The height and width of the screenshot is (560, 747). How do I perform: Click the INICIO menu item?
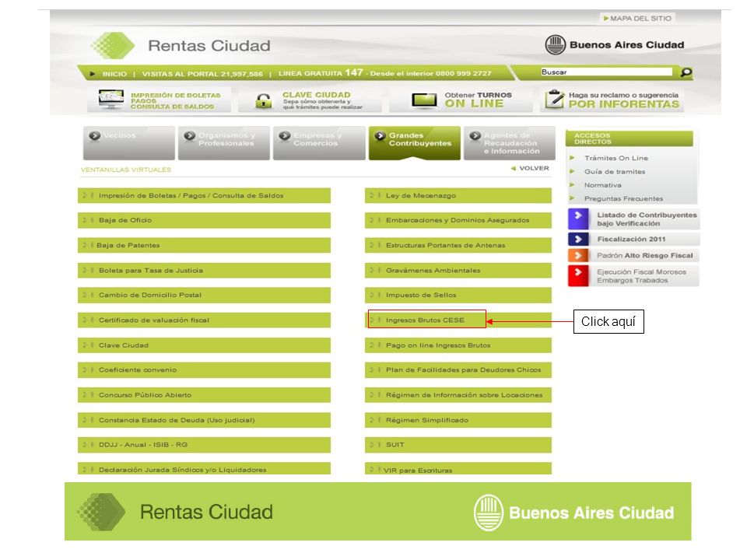point(115,74)
